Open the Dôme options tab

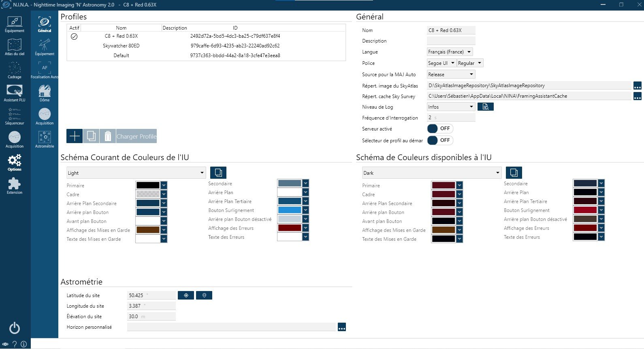coord(45,93)
